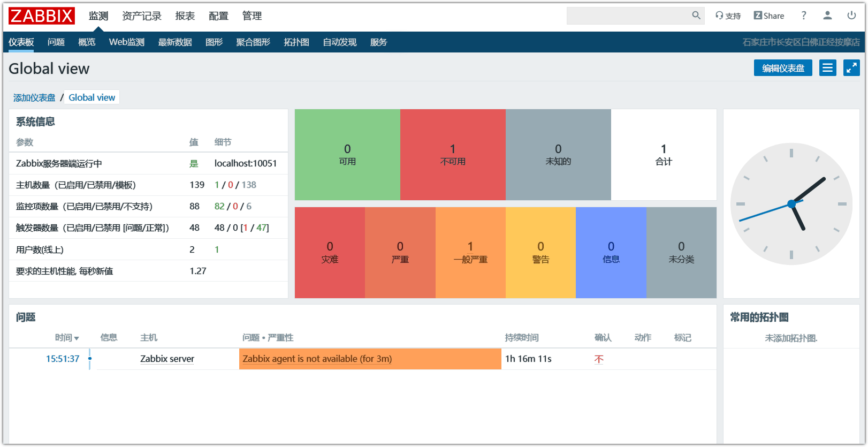Screen dimensions: 868x447
Task: Click the 1.27 performance value
Action: 198,271
